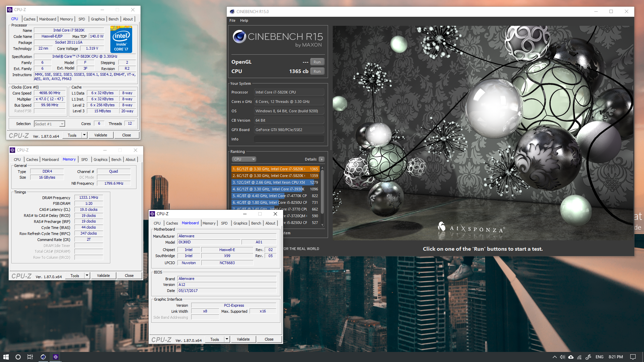
Task: Open the Help menu in Cinebench
Action: [244, 20]
